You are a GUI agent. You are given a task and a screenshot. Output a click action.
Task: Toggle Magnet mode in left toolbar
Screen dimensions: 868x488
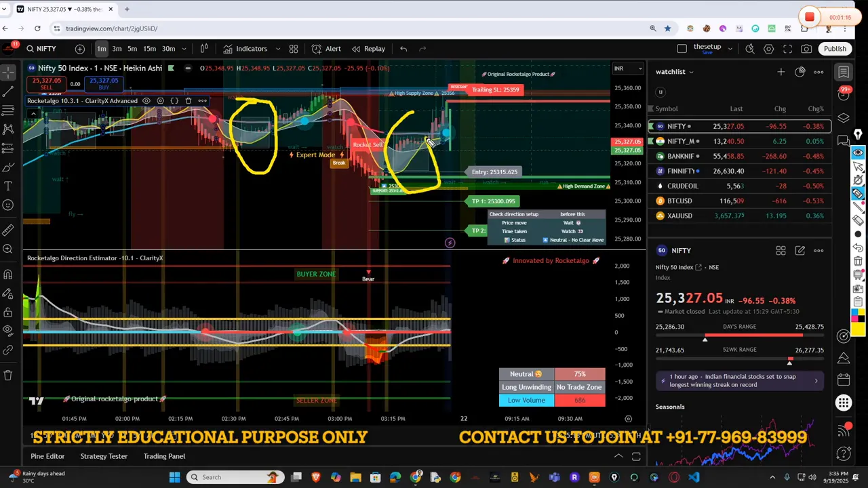8,274
